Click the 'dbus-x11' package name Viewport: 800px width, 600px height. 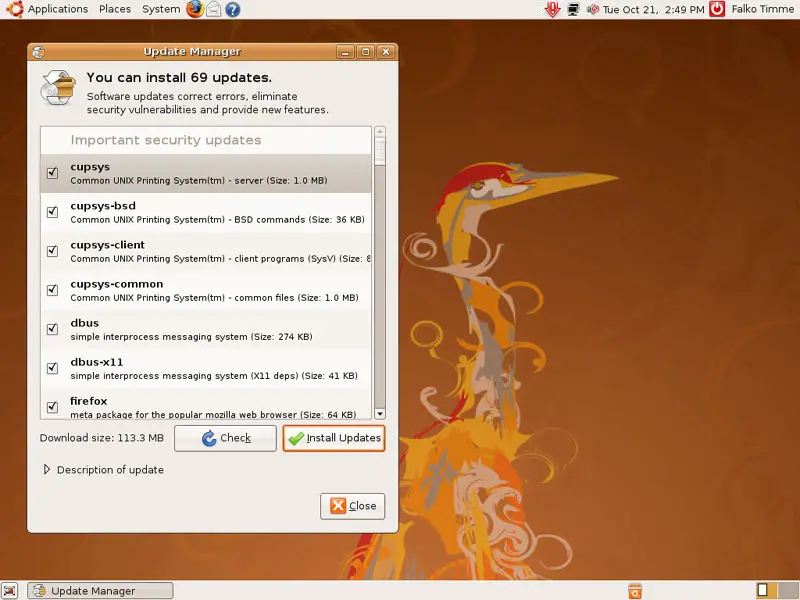click(97, 362)
